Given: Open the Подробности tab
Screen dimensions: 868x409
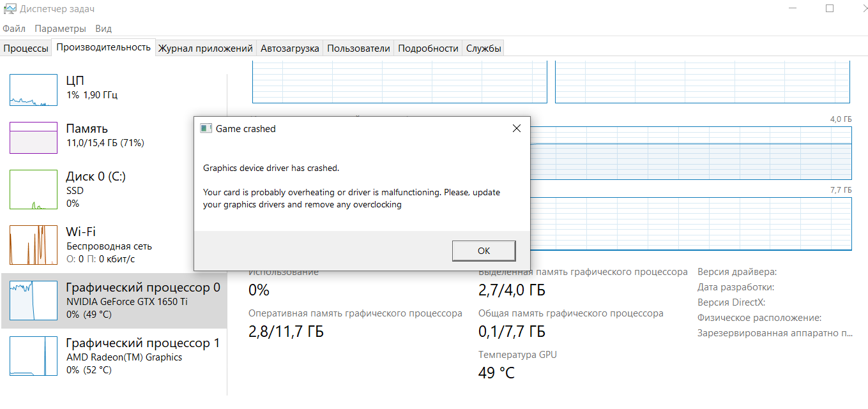Looking at the screenshot, I should pyautogui.click(x=428, y=48).
